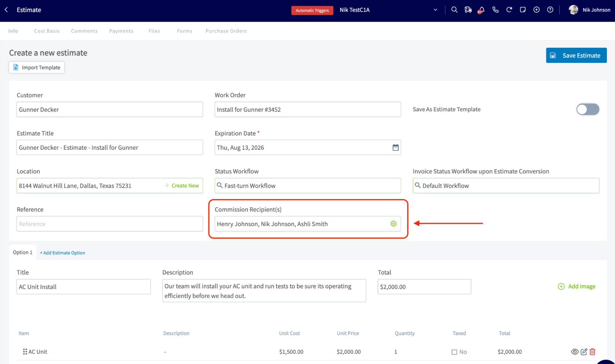This screenshot has width=615, height=364.
Task: Click the option Total field showing $2,000.00
Action: [424, 287]
